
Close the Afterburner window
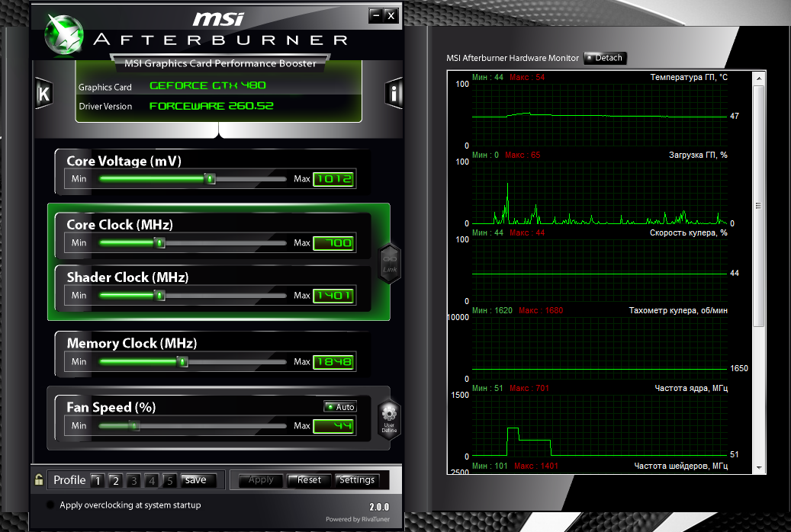pos(391,16)
